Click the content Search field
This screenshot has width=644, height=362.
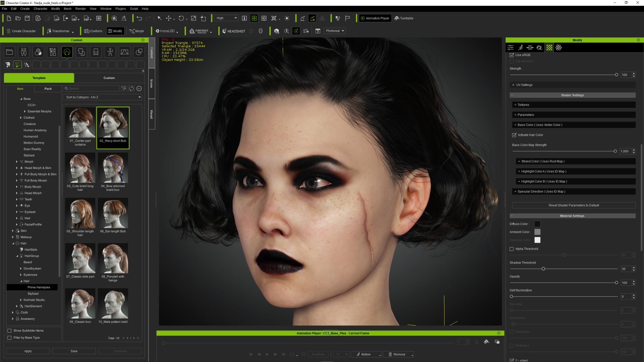pyautogui.click(x=91, y=88)
